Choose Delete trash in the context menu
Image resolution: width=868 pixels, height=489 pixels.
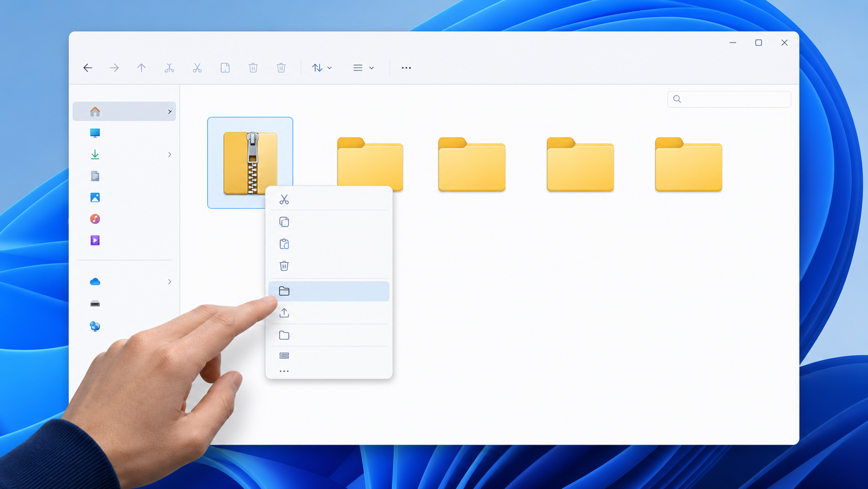click(x=329, y=266)
